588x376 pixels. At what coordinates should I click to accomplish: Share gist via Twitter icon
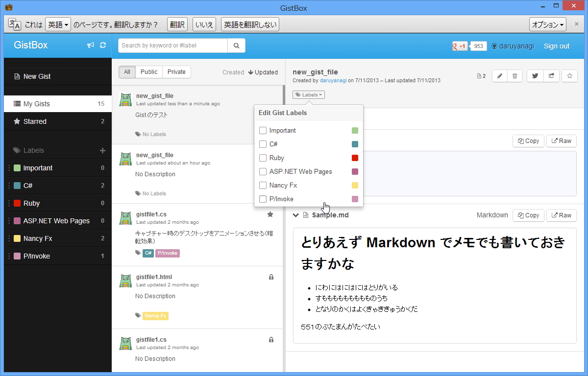(x=535, y=76)
